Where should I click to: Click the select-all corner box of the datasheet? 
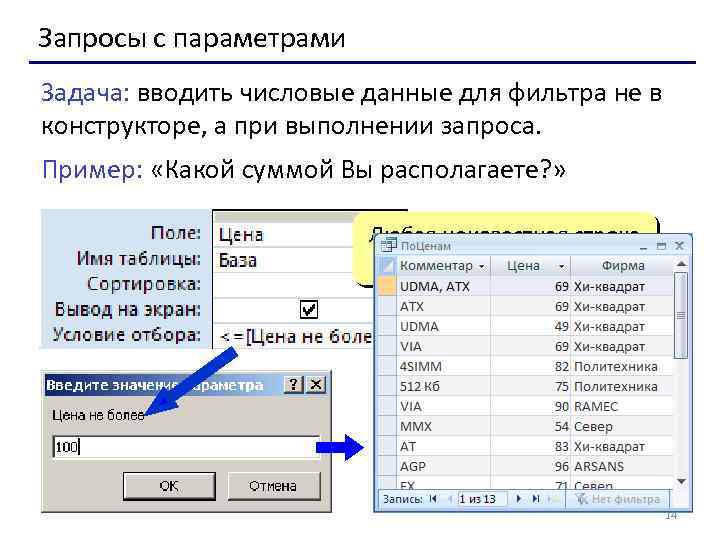pyautogui.click(x=388, y=266)
